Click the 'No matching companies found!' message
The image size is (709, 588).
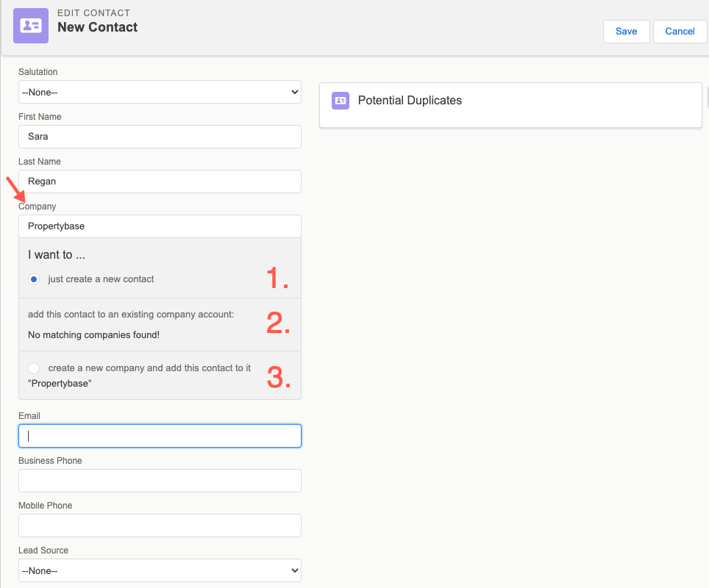pos(93,335)
